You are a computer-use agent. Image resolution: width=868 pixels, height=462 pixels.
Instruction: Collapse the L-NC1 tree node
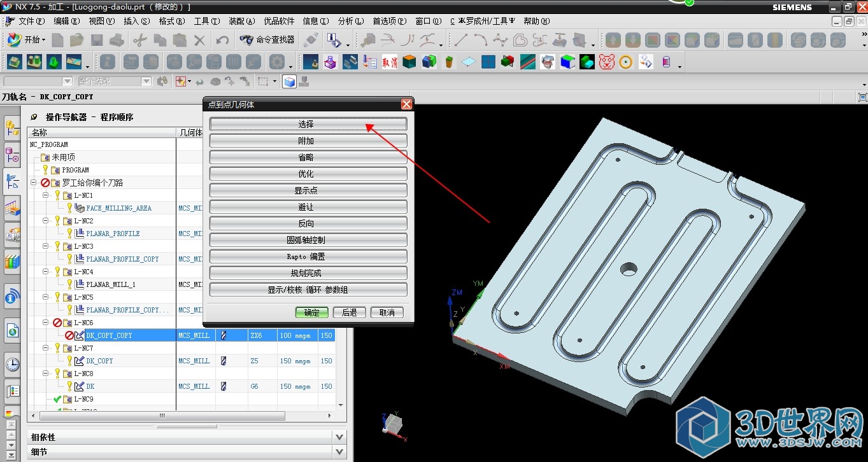pyautogui.click(x=46, y=195)
